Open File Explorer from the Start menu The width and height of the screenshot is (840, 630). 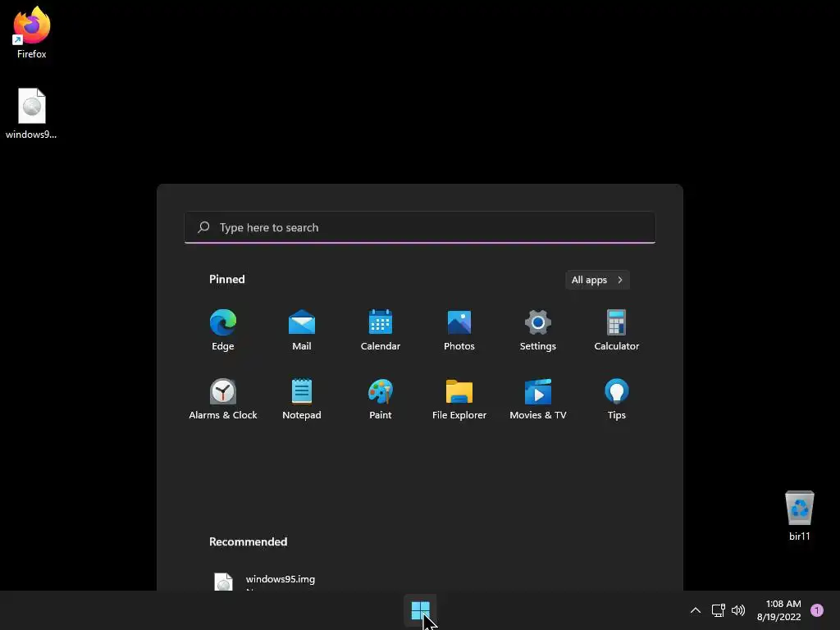pyautogui.click(x=459, y=399)
